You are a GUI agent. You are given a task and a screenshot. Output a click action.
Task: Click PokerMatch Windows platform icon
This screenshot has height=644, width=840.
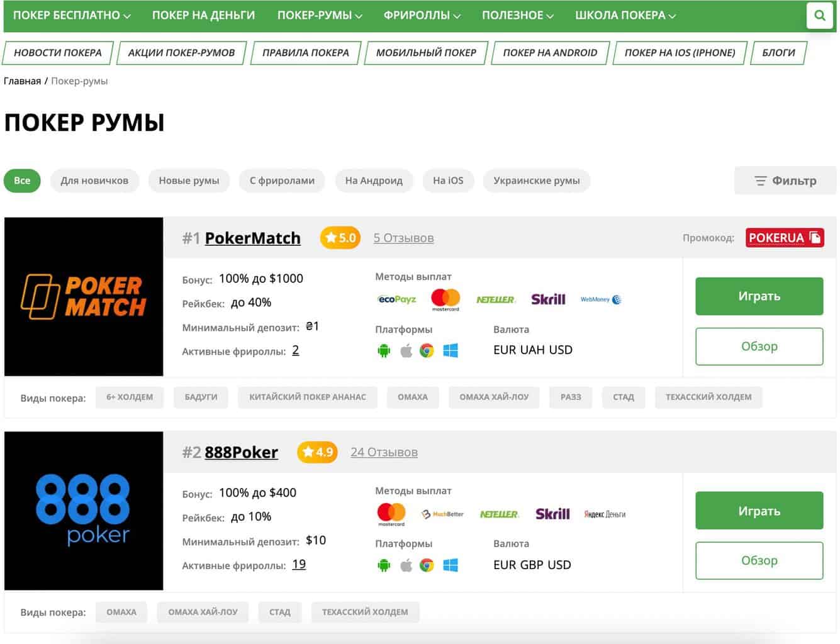click(x=451, y=351)
